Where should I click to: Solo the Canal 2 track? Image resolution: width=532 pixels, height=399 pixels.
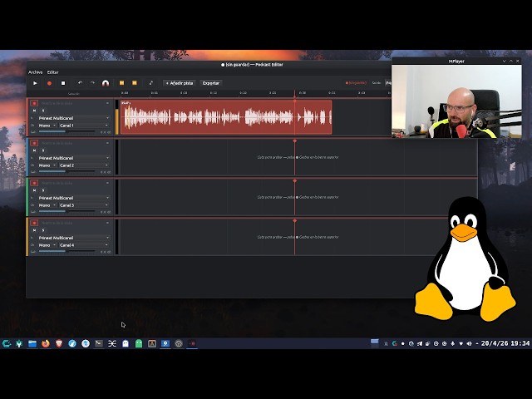(x=43, y=150)
